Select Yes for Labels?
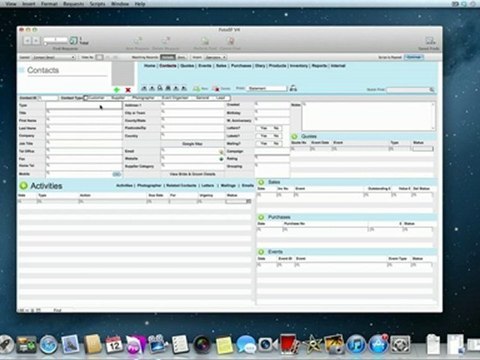Viewport: 480px width, 360px height. click(x=263, y=136)
